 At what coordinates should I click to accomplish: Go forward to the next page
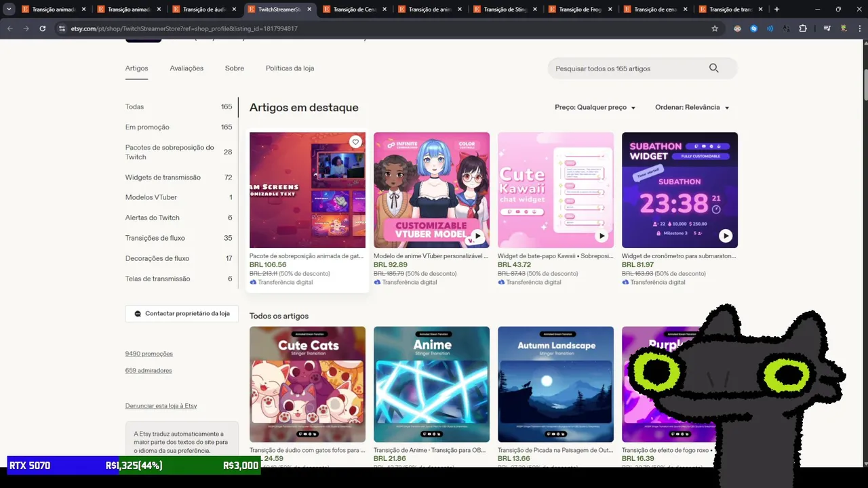pos(26,28)
